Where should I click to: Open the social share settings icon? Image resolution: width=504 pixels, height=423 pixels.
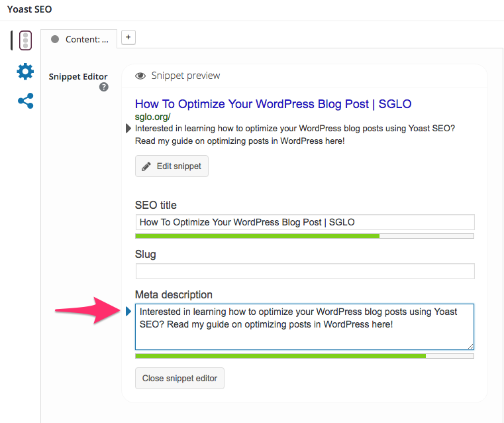pos(26,101)
